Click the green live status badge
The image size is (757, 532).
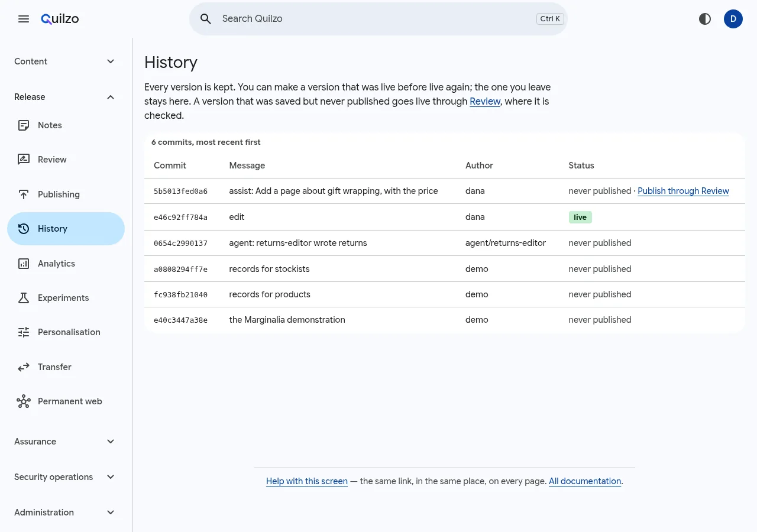(580, 217)
